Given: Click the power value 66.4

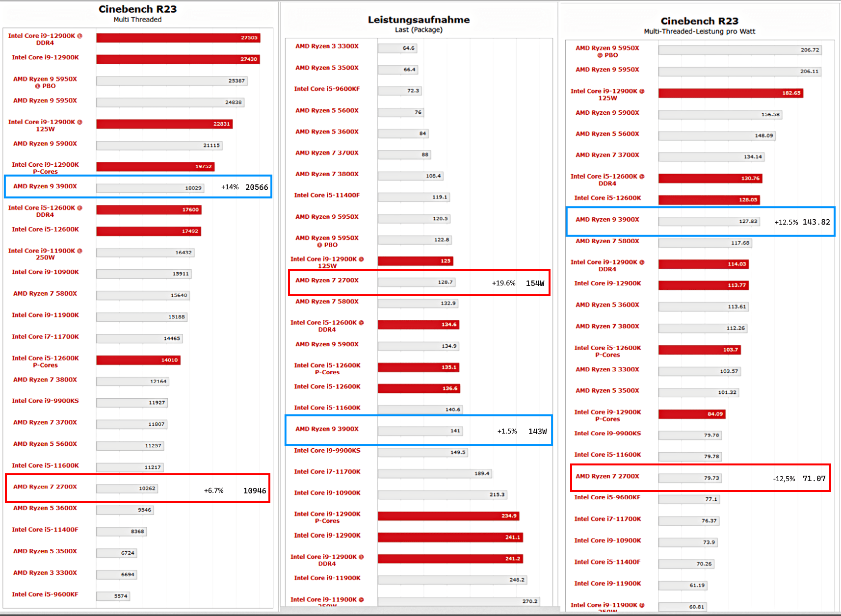Looking at the screenshot, I should point(410,70).
